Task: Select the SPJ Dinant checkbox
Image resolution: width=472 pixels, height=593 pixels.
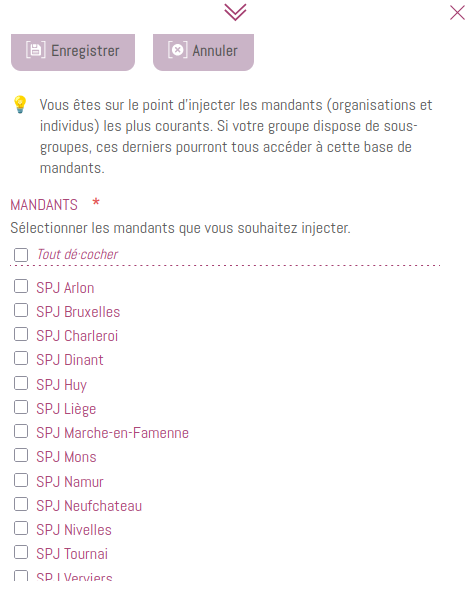Action: [21, 358]
